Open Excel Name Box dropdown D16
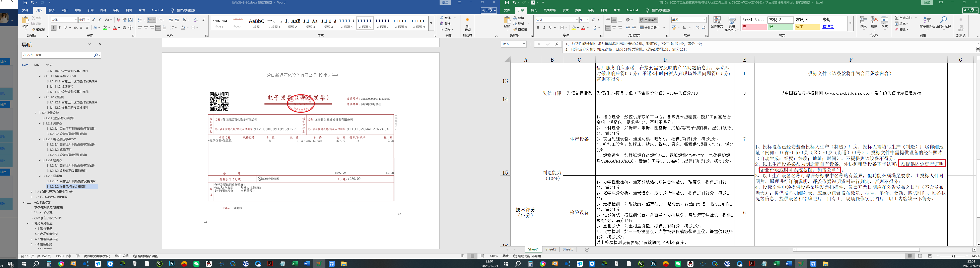The height and width of the screenshot is (268, 980). tap(524, 44)
